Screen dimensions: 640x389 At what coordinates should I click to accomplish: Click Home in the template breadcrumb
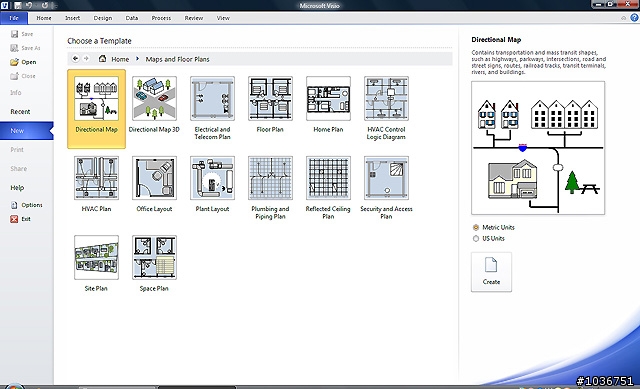coord(120,59)
